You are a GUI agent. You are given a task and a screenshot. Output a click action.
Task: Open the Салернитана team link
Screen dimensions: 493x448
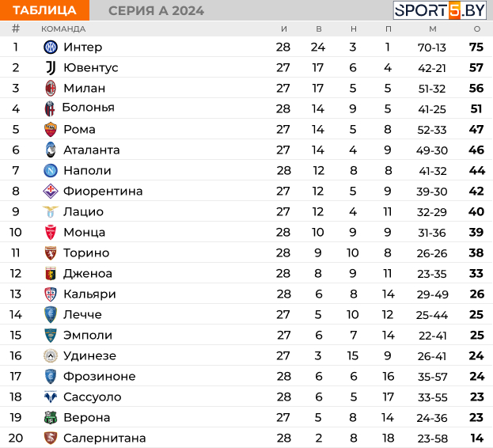click(x=104, y=439)
